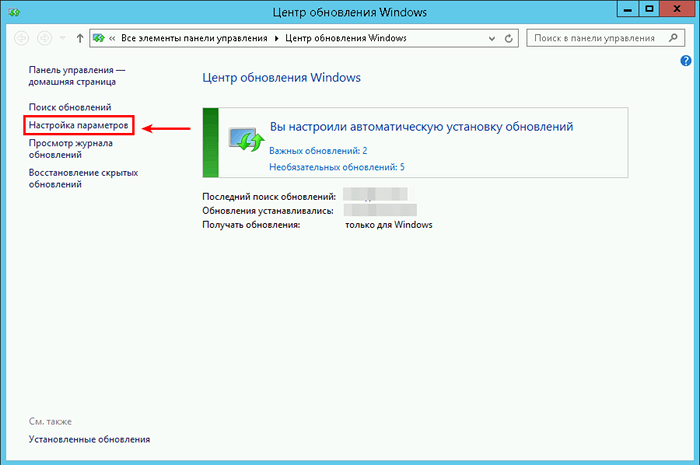
Task: Click label Обновления устанавливались
Action: pos(268,211)
